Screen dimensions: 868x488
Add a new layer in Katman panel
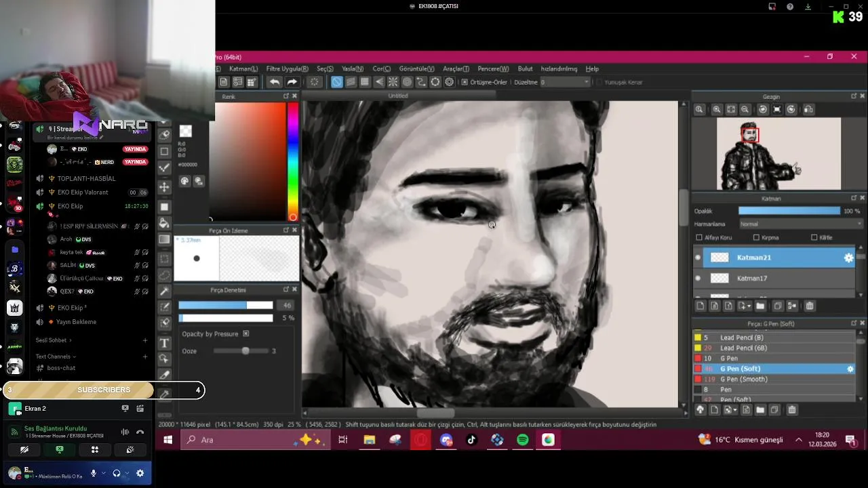point(700,306)
